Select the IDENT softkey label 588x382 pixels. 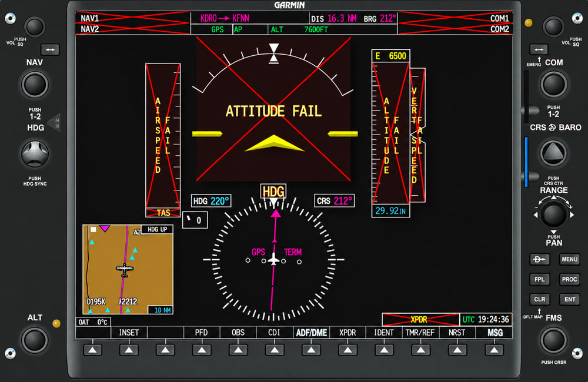384,333
